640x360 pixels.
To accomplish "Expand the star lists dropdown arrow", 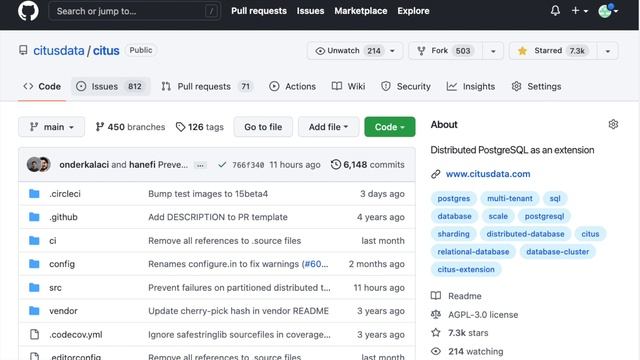I will (x=608, y=51).
